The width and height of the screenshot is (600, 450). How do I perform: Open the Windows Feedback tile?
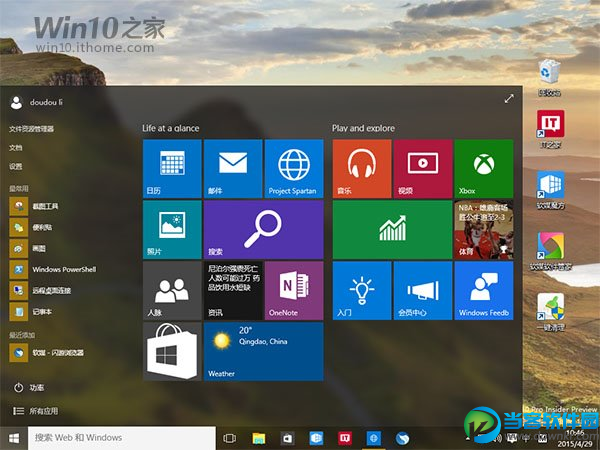[483, 290]
